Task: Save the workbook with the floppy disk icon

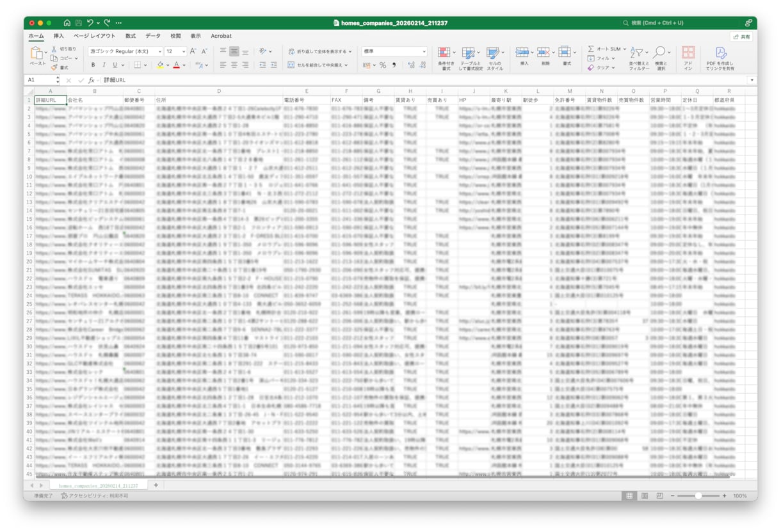Action: (x=79, y=23)
